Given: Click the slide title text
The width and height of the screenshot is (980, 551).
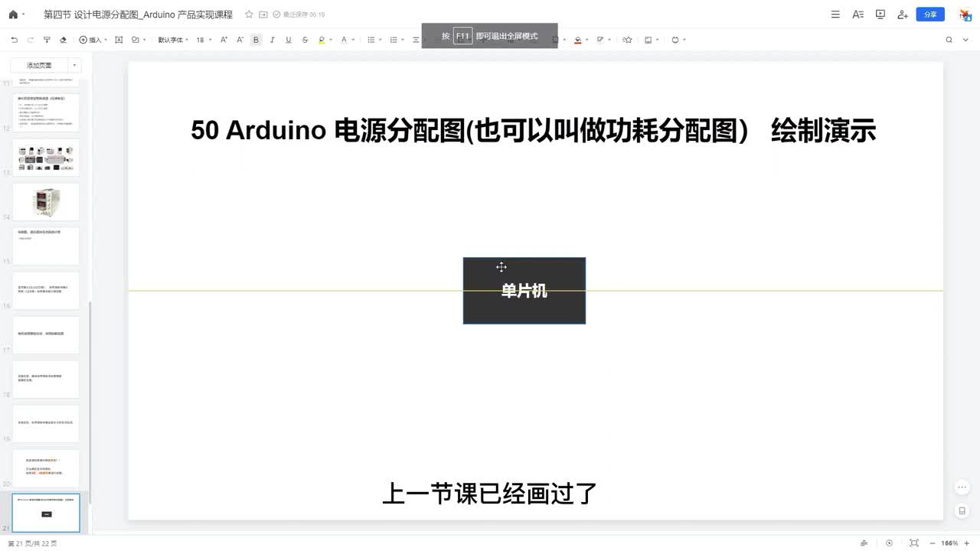Looking at the screenshot, I should pyautogui.click(x=533, y=131).
